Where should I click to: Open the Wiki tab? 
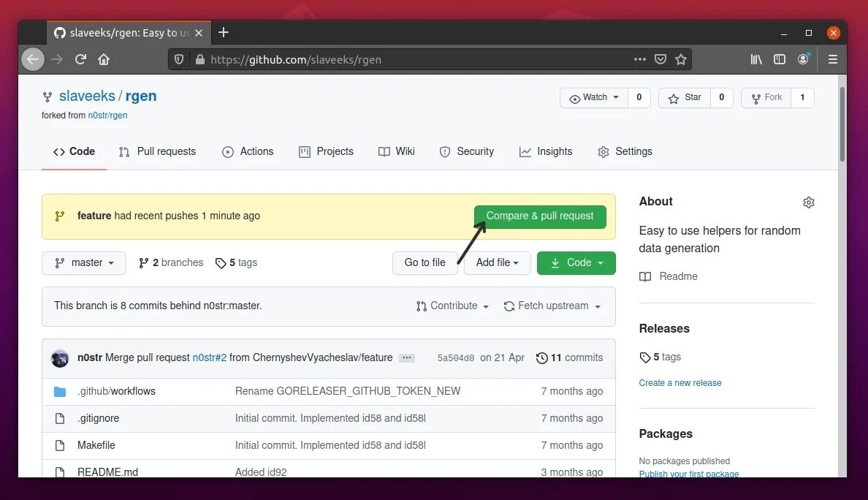396,152
